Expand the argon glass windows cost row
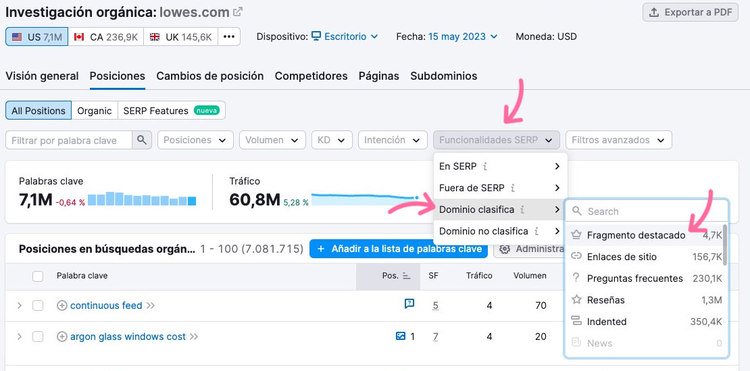 tap(19, 337)
